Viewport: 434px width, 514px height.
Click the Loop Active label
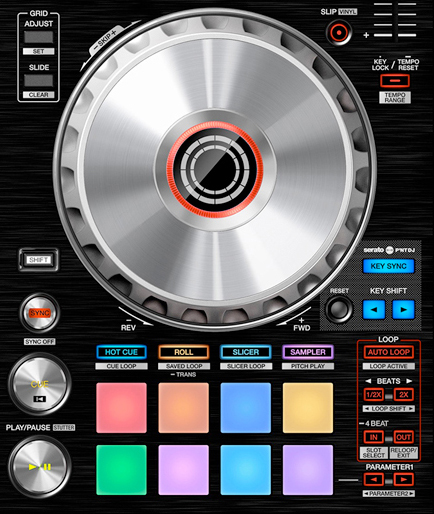pyautogui.click(x=388, y=366)
